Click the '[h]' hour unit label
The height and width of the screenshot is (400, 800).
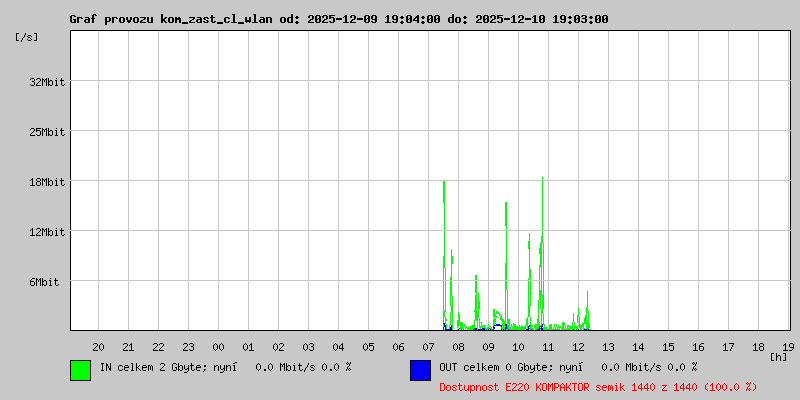click(x=779, y=357)
